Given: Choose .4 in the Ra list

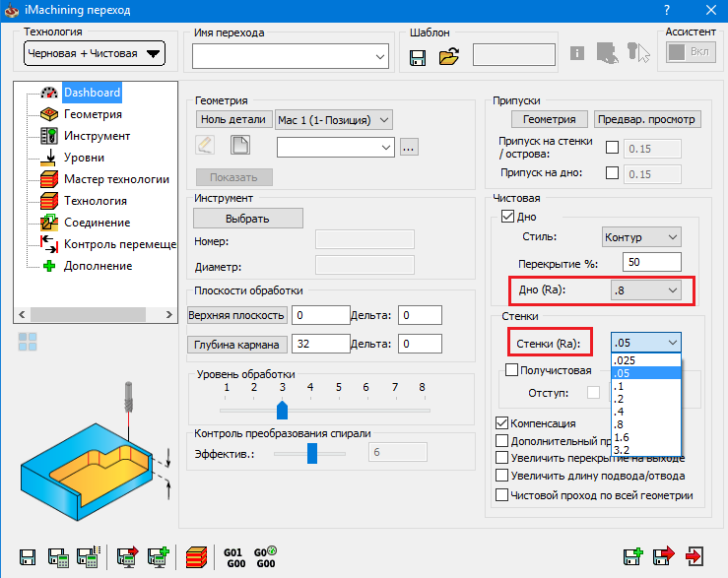Looking at the screenshot, I should point(646,412).
